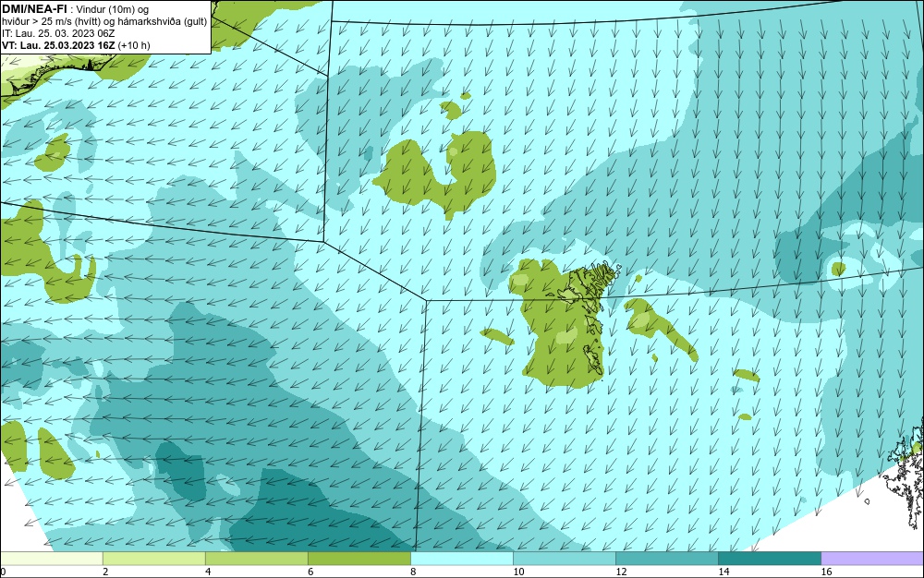
Task: Click the 0–2 m/s pale yellow legend swatch
Action: point(51,559)
